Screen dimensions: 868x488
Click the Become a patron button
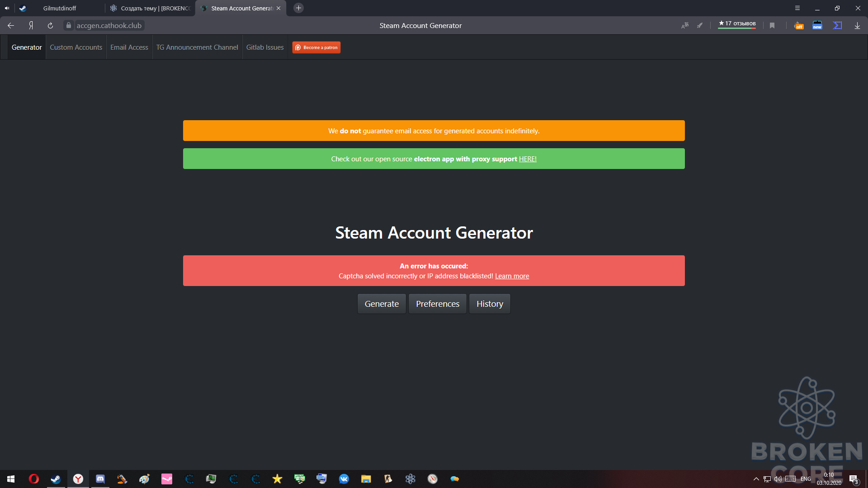[316, 47]
